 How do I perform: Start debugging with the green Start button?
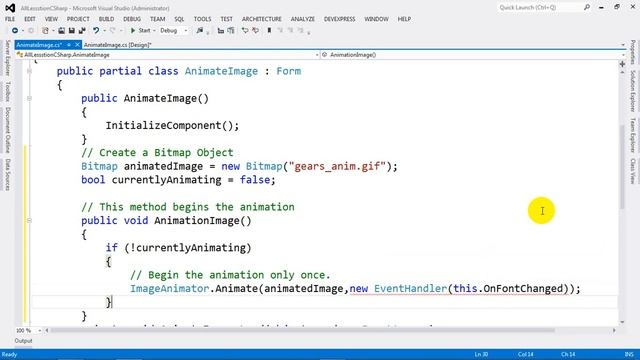[x=140, y=31]
